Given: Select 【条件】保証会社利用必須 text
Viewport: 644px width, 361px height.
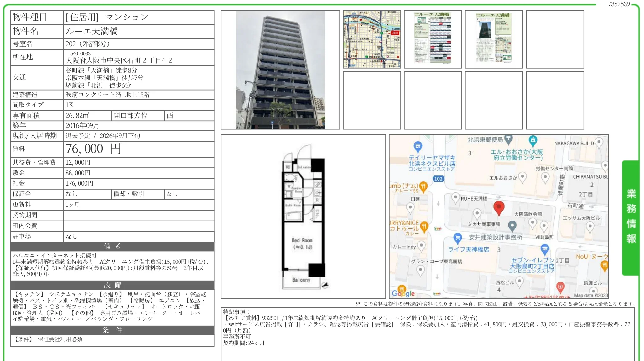Looking at the screenshot, I should point(48,339).
